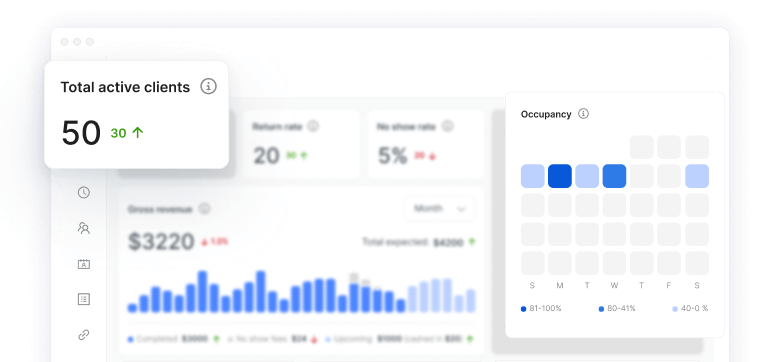The height and width of the screenshot is (362, 760).
Task: Open the list icon in the sidebar
Action: click(84, 299)
